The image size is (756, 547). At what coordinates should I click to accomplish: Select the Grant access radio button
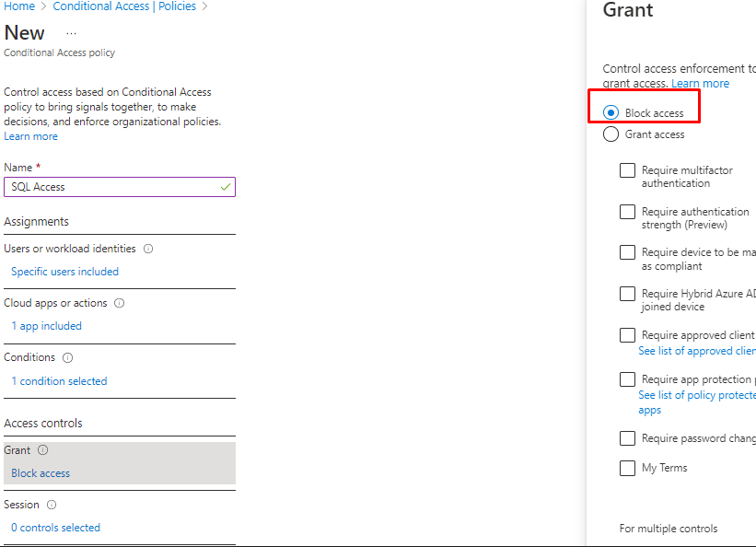[611, 134]
